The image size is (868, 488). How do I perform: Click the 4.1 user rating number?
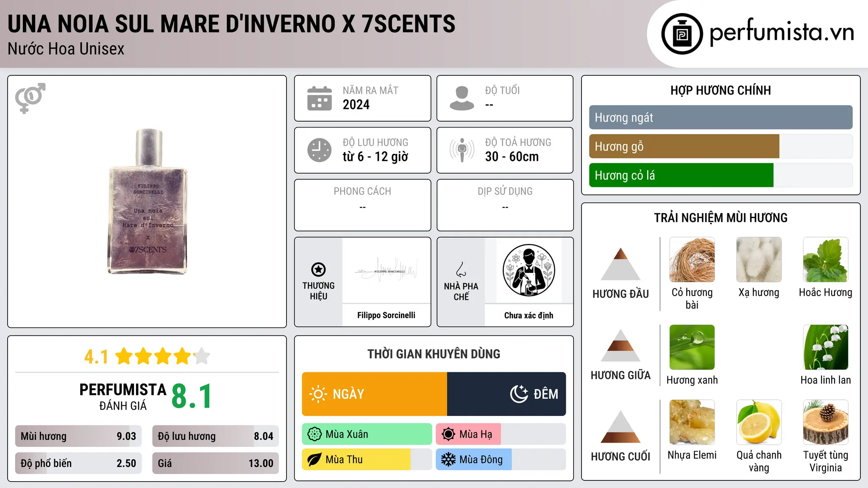(x=96, y=357)
